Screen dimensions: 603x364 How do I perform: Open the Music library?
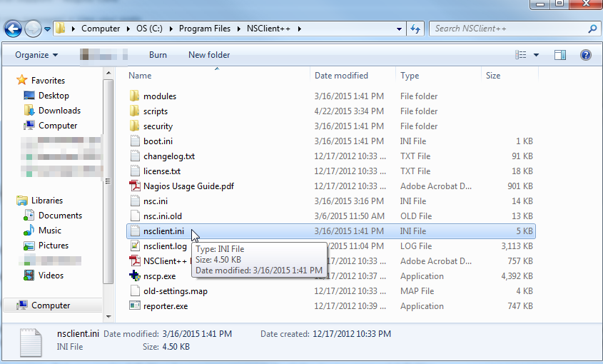tap(50, 231)
